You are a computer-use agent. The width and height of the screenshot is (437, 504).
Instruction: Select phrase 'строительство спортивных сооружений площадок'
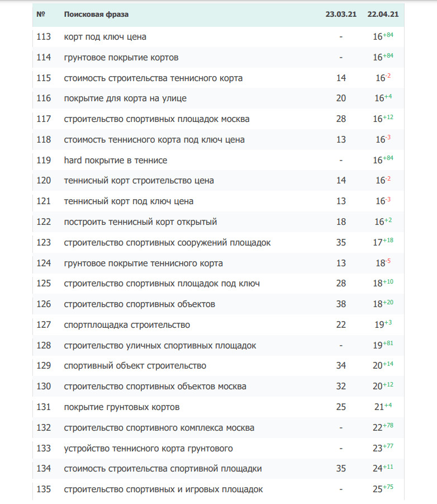[167, 242]
